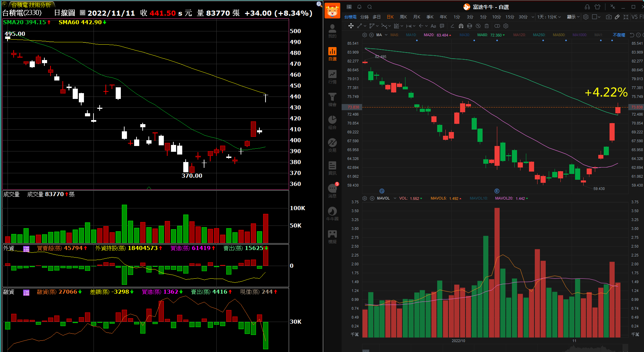Screen dimensions: 644x352
Task: Switch to 多日 chart tab
Action: 376,17
